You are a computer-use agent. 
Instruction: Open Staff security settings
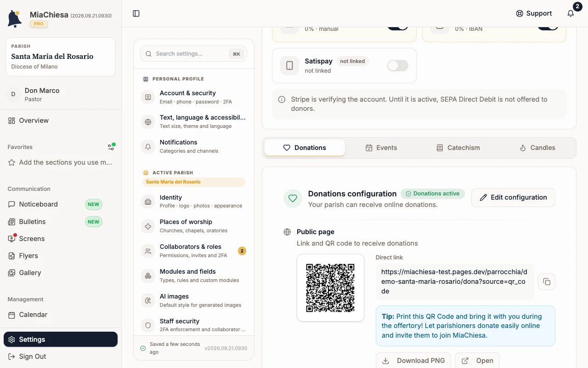pyautogui.click(x=194, y=325)
